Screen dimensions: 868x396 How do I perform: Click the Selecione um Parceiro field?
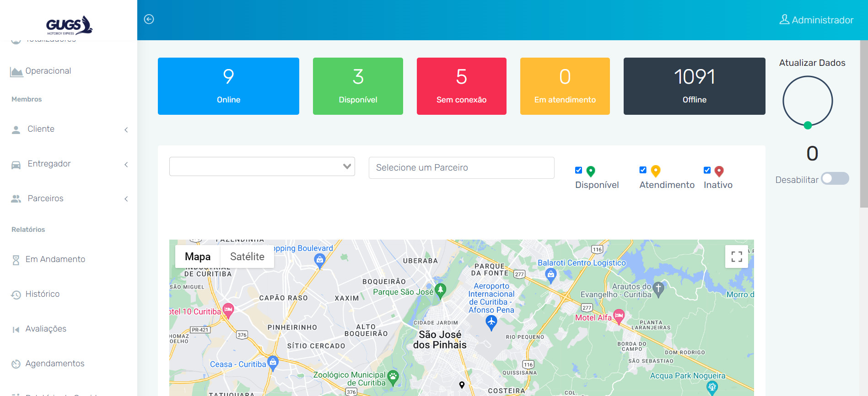461,168
